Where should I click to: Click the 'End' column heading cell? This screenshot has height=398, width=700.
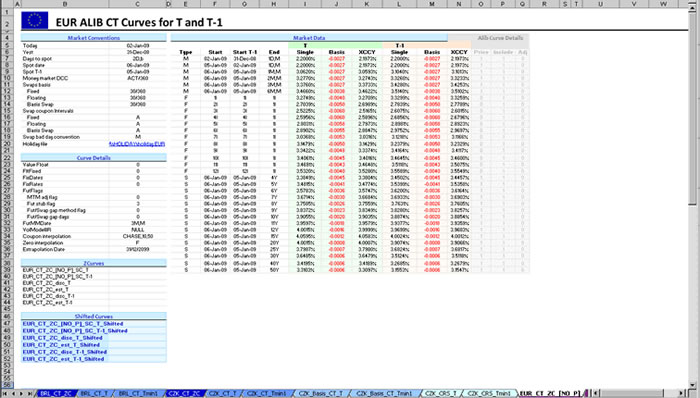[274, 52]
